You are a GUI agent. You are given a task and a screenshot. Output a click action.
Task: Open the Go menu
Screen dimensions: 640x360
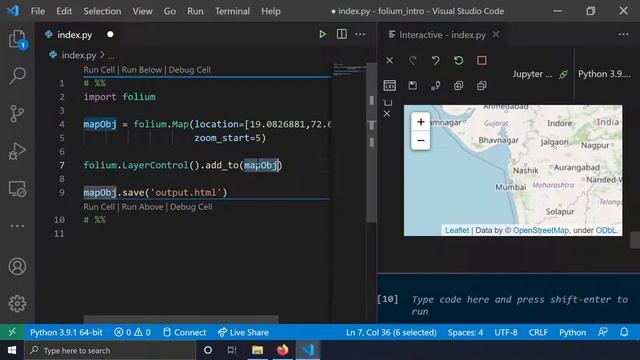click(170, 11)
